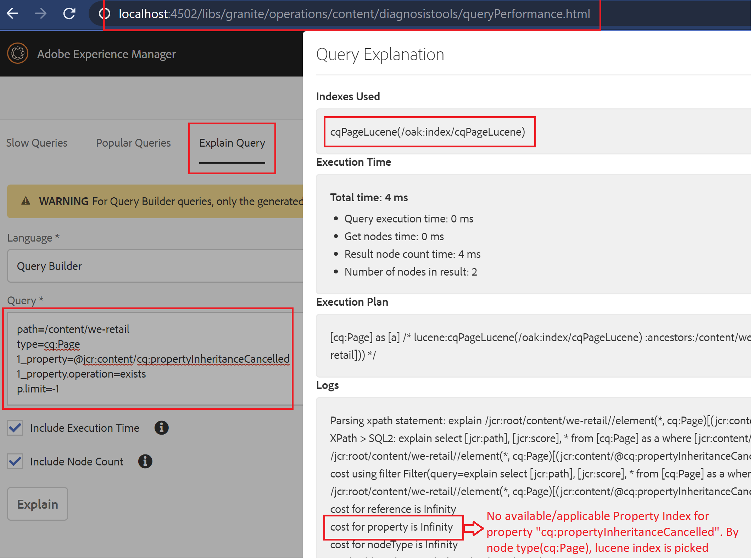Click the Execution Plan text box

532,346
